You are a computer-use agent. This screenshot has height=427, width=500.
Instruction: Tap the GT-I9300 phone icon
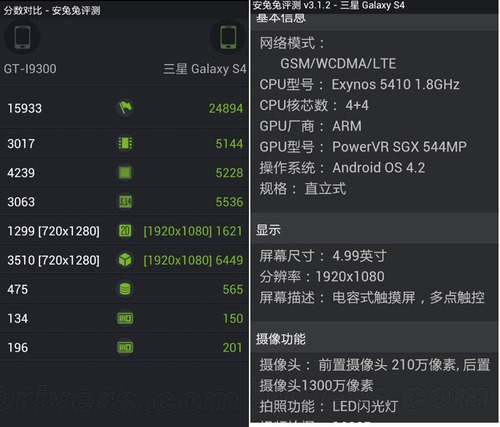pos(22,37)
